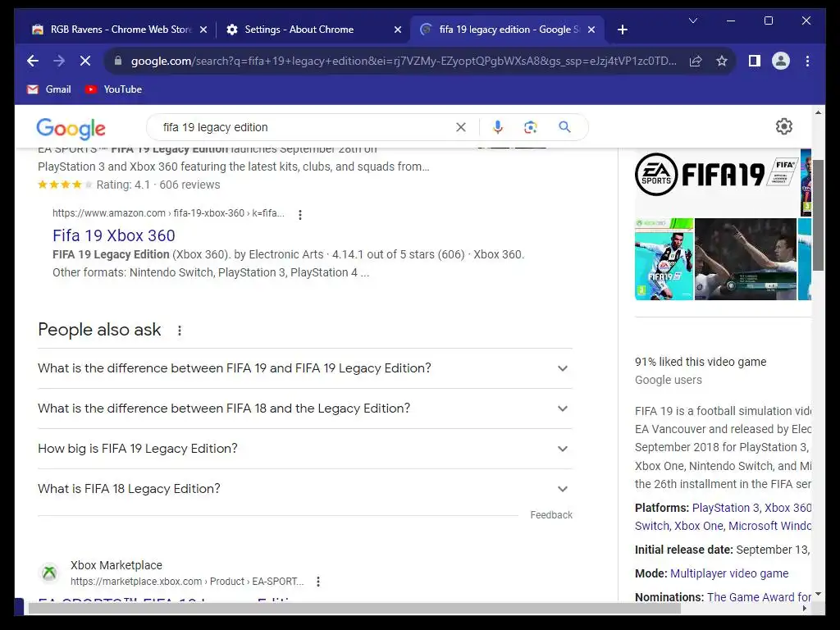
Task: Expand FIFA 18 and Legacy Edition difference question
Action: click(x=305, y=409)
